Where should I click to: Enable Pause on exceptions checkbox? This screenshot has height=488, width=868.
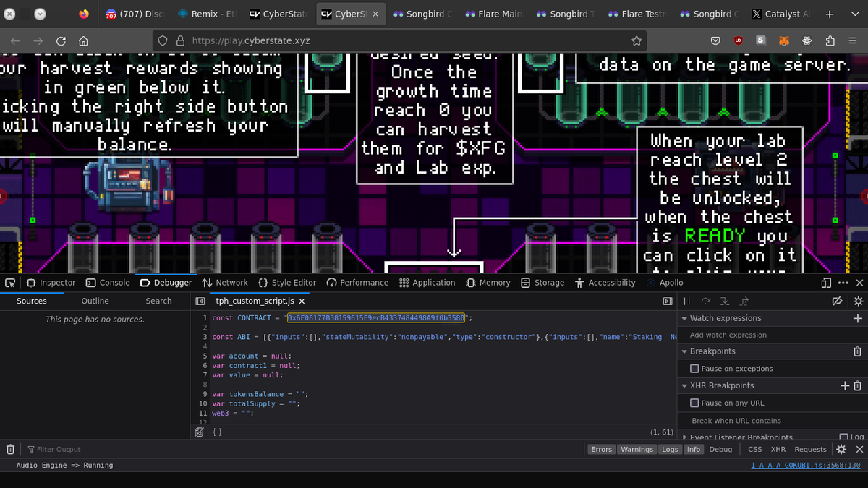point(694,369)
